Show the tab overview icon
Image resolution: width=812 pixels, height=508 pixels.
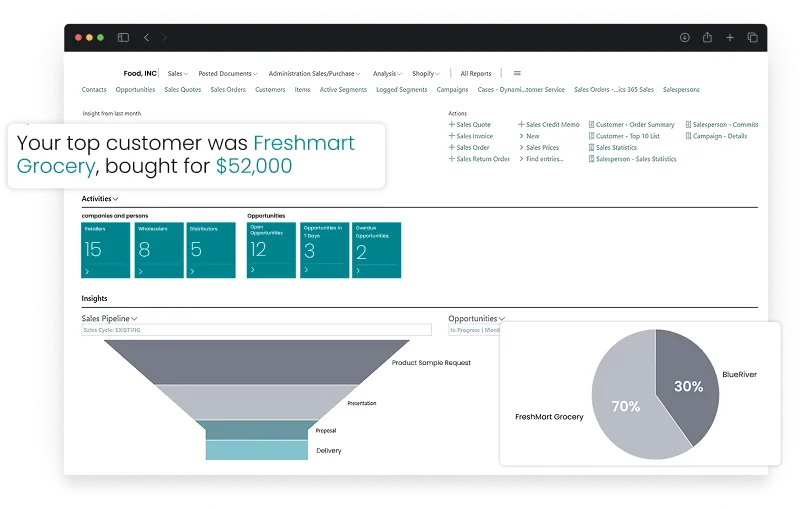[752, 37]
